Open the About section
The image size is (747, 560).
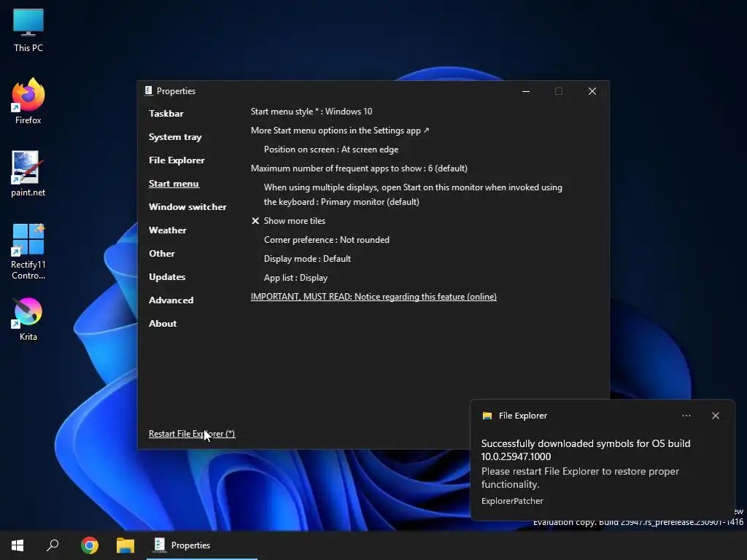click(163, 323)
